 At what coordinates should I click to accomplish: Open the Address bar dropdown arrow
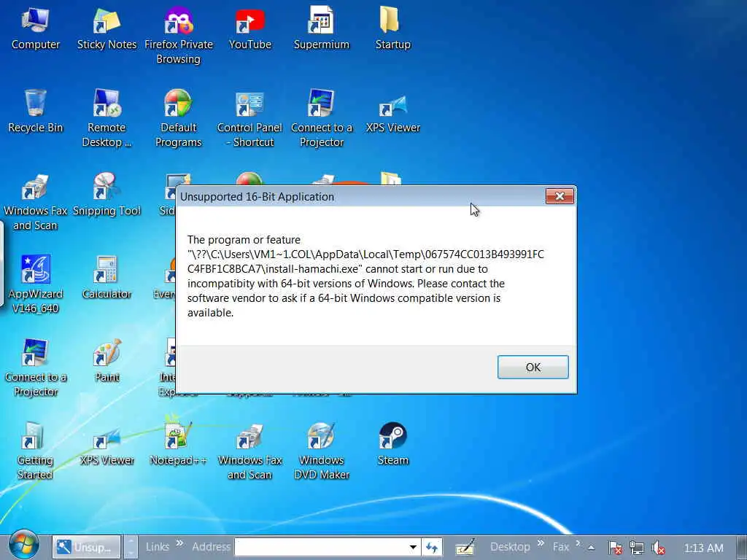click(413, 547)
